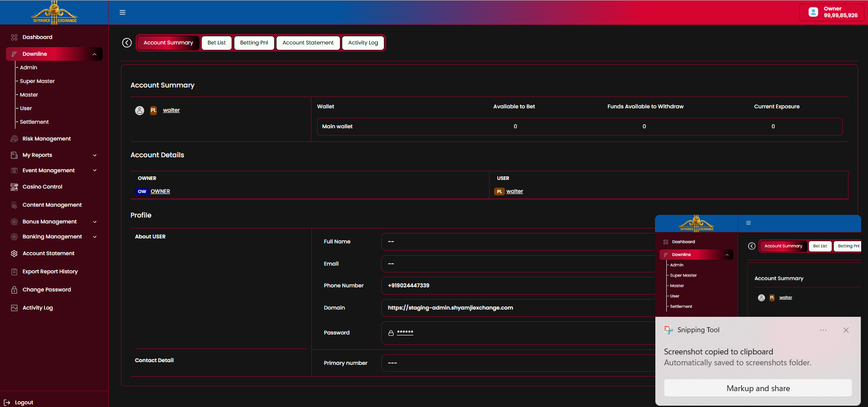The image size is (868, 407).
Task: Expand the Banking Management chevron
Action: [x=95, y=237]
